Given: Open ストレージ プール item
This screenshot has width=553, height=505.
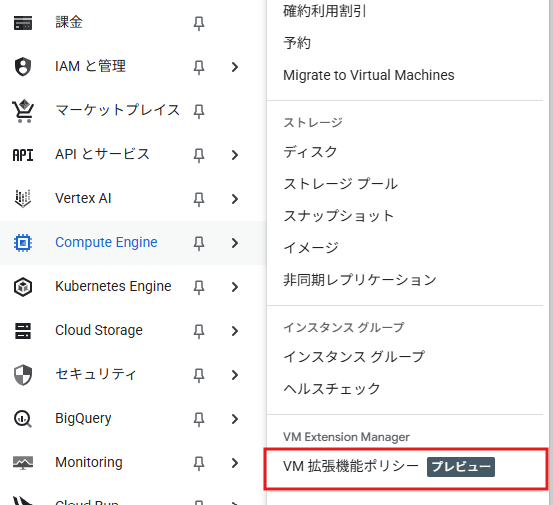Looking at the screenshot, I should pyautogui.click(x=340, y=184).
